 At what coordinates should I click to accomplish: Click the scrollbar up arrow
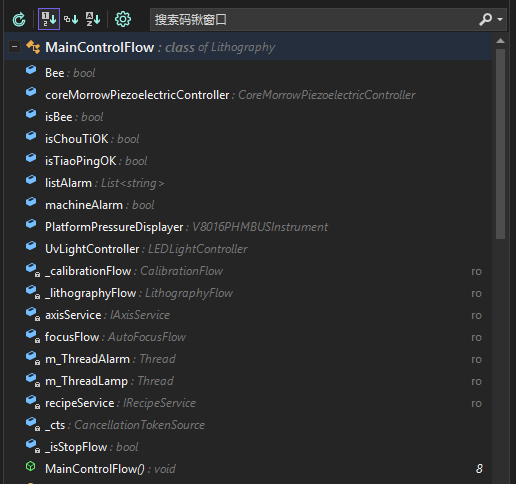tap(500, 41)
